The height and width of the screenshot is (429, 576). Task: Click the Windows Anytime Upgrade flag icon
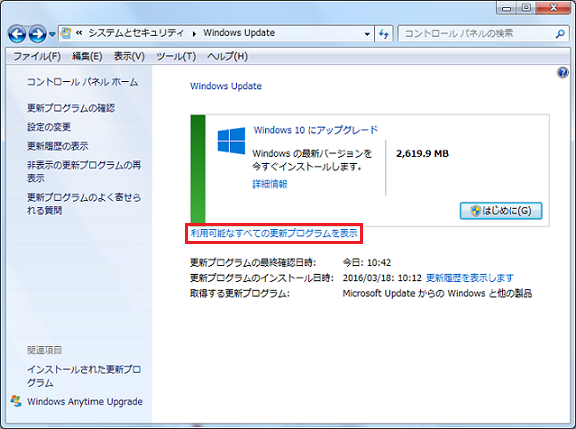[x=16, y=401]
